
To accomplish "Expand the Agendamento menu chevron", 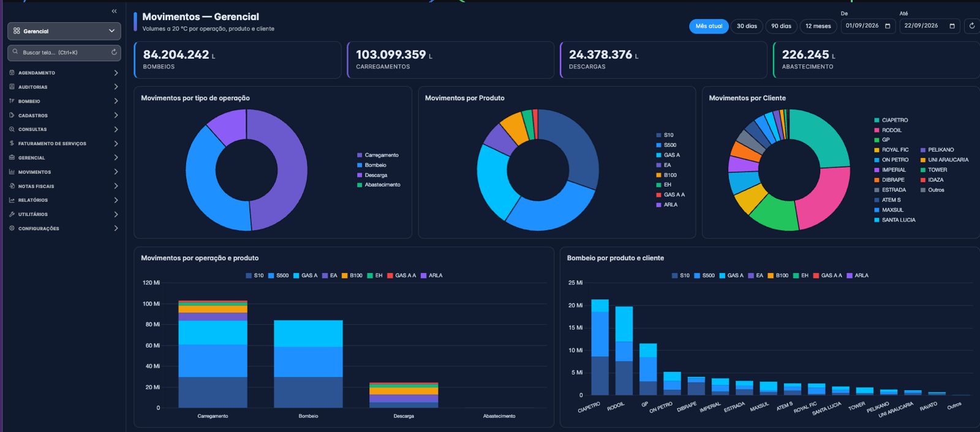I will click(116, 72).
